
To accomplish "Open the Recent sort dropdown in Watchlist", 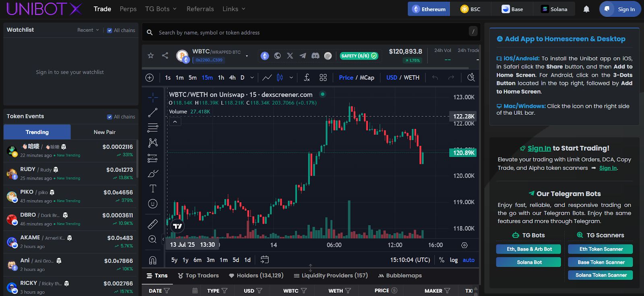I will click(x=88, y=30).
